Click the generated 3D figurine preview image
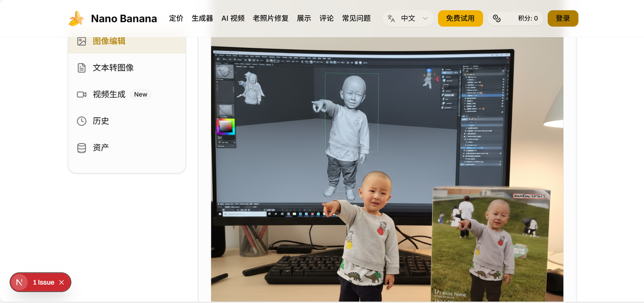The image size is (644, 303). point(386,169)
